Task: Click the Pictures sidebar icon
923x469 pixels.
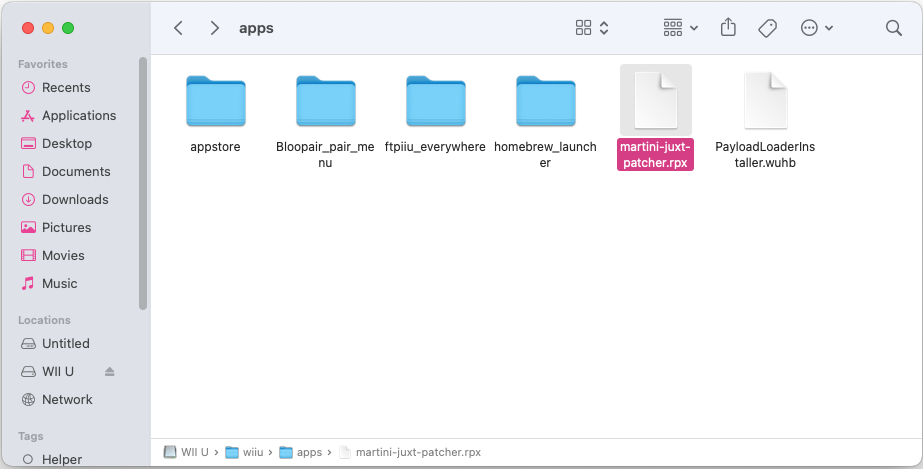Action: (28, 227)
